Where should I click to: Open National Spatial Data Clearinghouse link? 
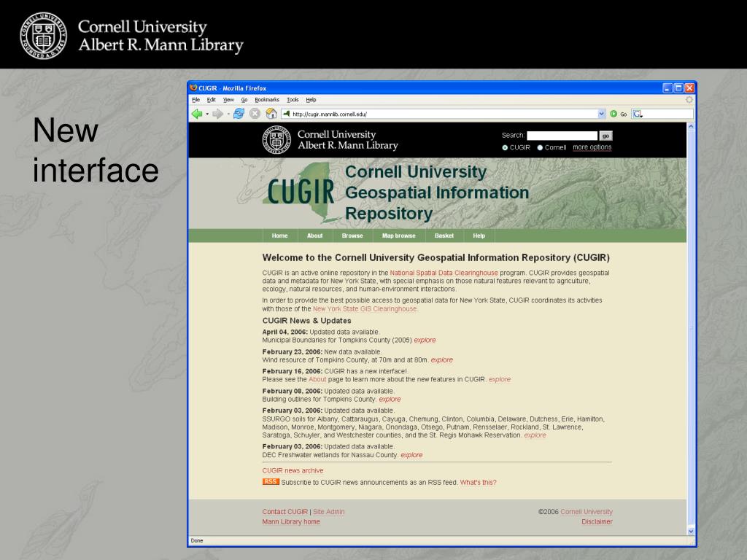pyautogui.click(x=444, y=273)
